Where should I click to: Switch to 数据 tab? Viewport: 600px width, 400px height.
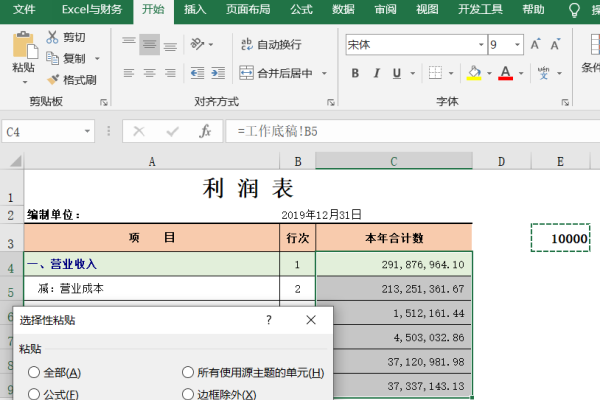point(343,9)
